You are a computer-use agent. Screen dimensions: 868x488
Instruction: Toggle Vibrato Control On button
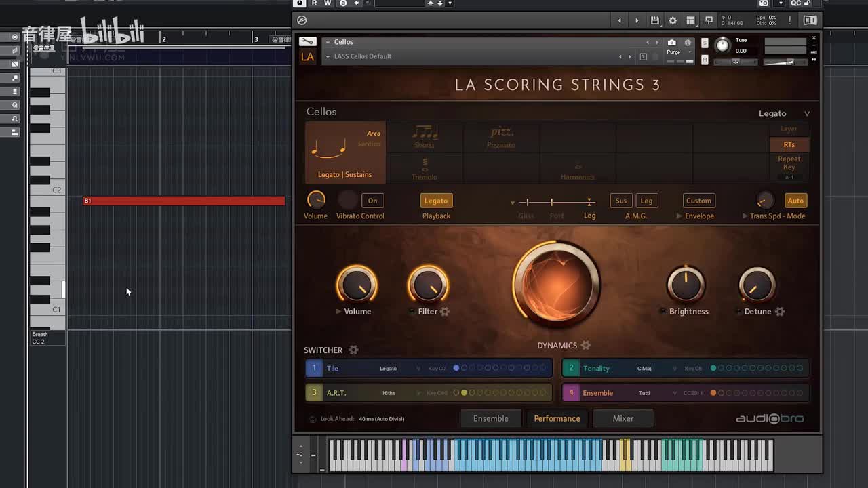(x=372, y=201)
